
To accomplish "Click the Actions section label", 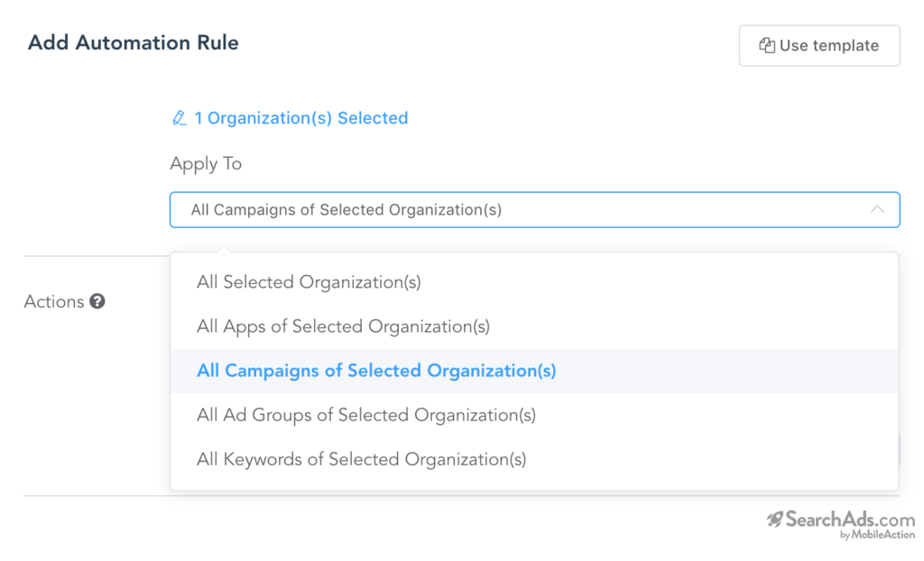I will pyautogui.click(x=53, y=301).
